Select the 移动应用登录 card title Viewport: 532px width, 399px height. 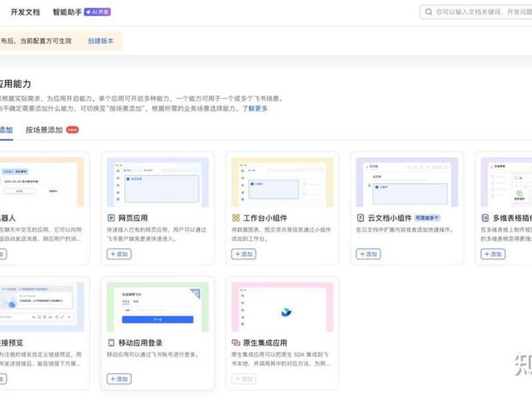click(140, 342)
